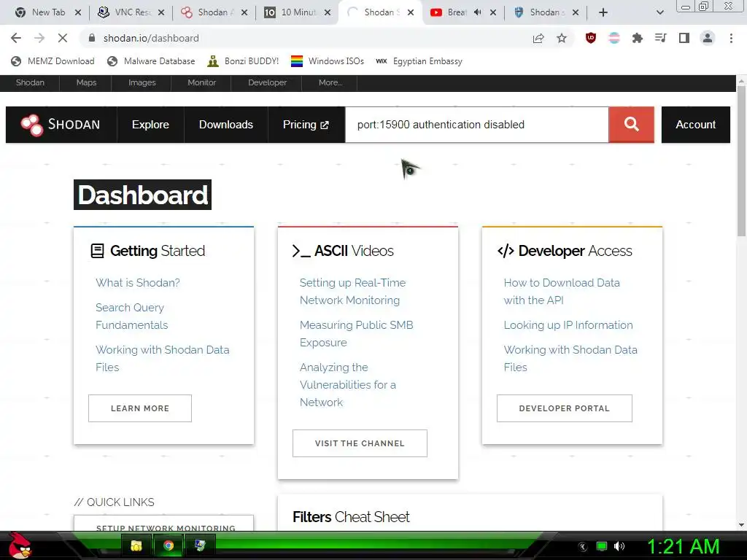The image size is (747, 560).
Task: Open the Downloads navigation item
Action: pyautogui.click(x=226, y=124)
